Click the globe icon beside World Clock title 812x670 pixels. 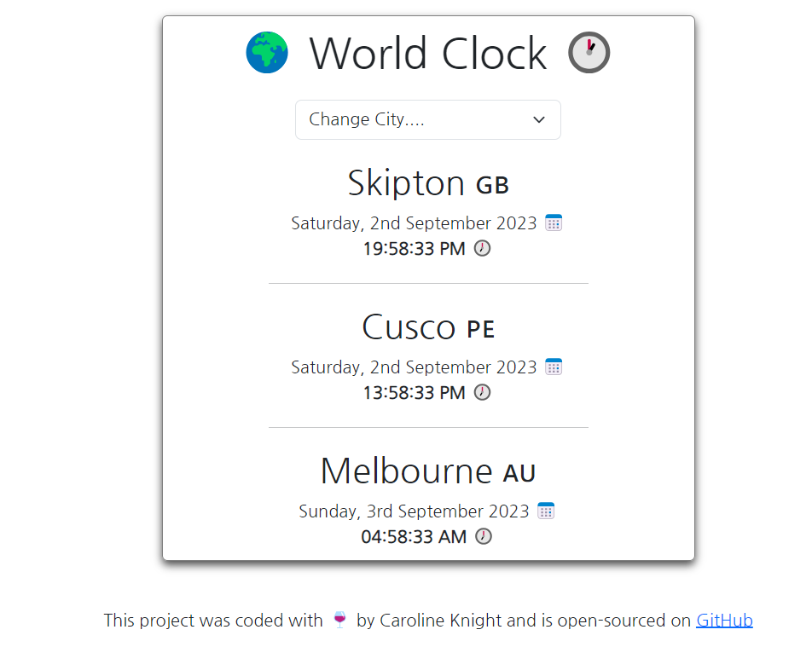(x=267, y=52)
